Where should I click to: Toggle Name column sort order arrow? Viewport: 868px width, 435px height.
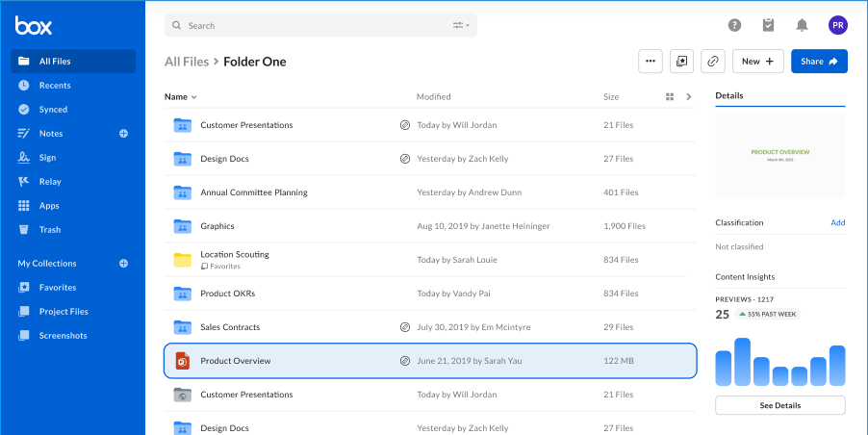coord(193,97)
